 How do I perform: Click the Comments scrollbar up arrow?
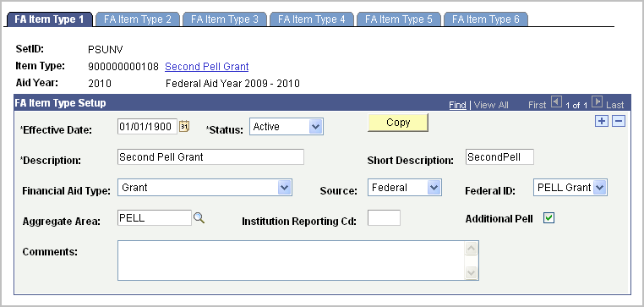click(x=472, y=249)
